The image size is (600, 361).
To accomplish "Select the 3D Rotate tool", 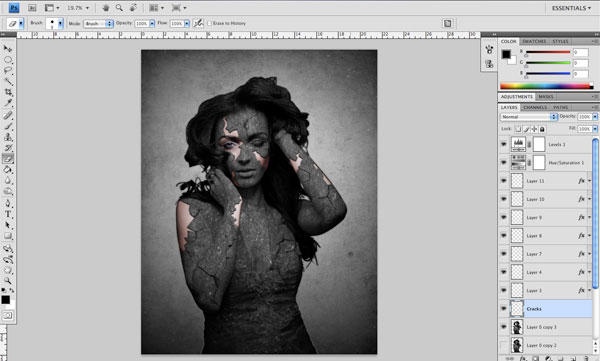I will 8,248.
